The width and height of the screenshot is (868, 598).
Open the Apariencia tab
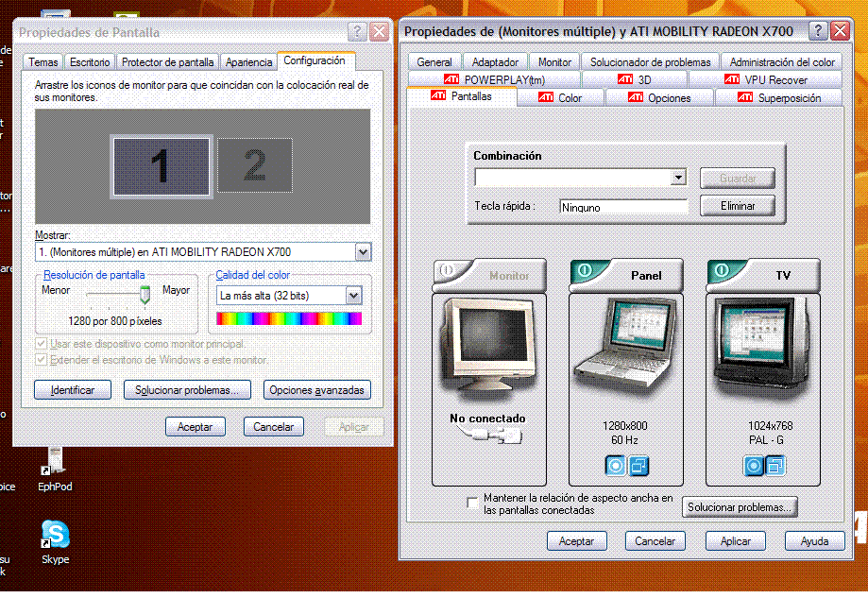249,62
